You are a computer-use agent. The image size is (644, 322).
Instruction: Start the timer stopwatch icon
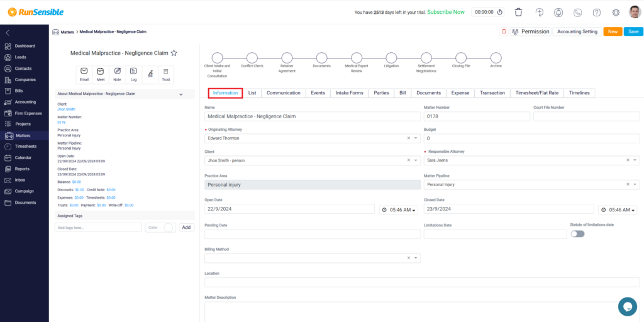(500, 13)
